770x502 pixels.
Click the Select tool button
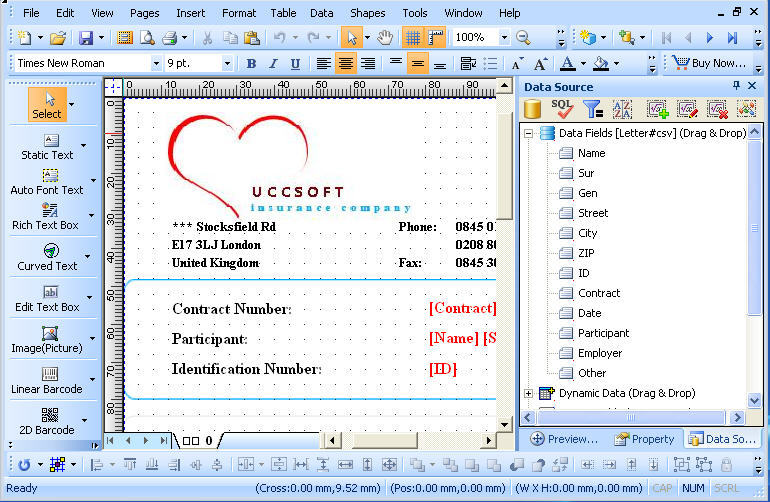pyautogui.click(x=47, y=105)
